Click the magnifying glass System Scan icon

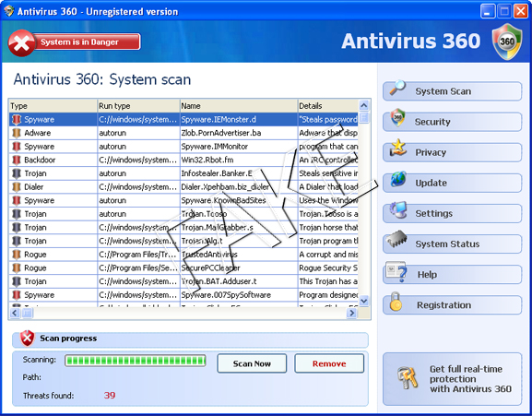[x=397, y=88]
